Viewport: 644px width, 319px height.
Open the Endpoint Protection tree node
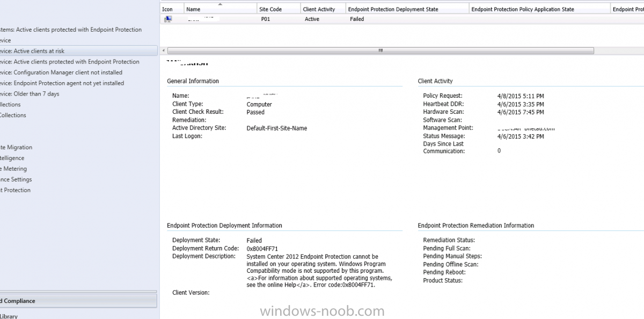tap(15, 190)
